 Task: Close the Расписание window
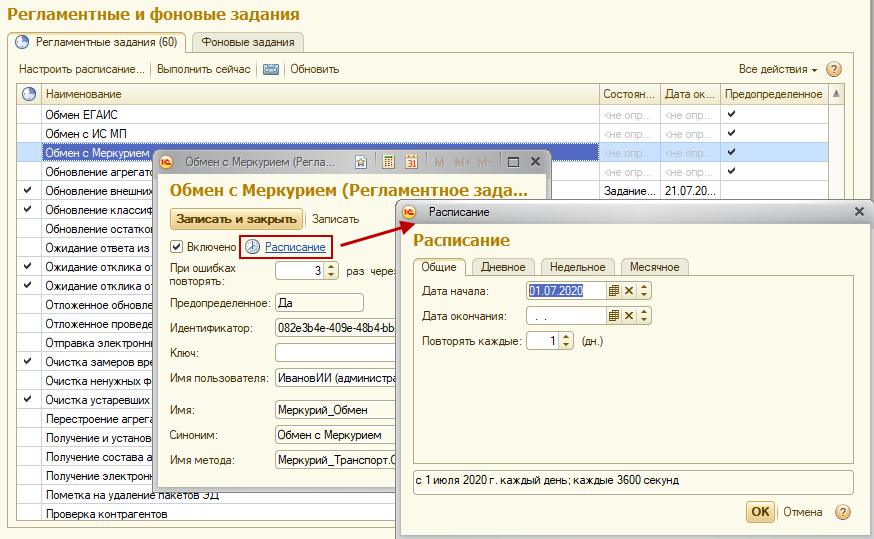tap(859, 212)
